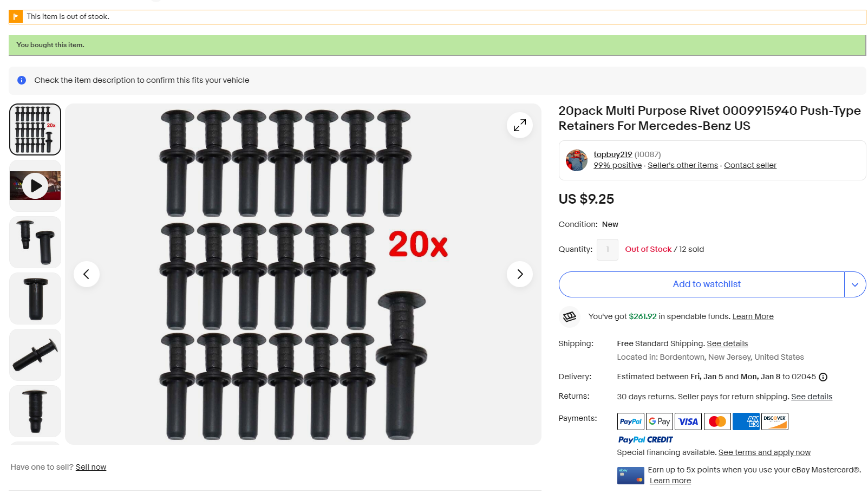Viewport: 868px width, 493px height.
Task: Open the Contact seller link
Action: pos(750,165)
